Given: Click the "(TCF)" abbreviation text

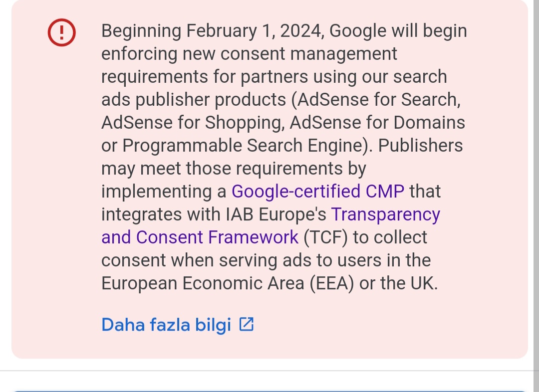Looking at the screenshot, I should coord(326,237).
